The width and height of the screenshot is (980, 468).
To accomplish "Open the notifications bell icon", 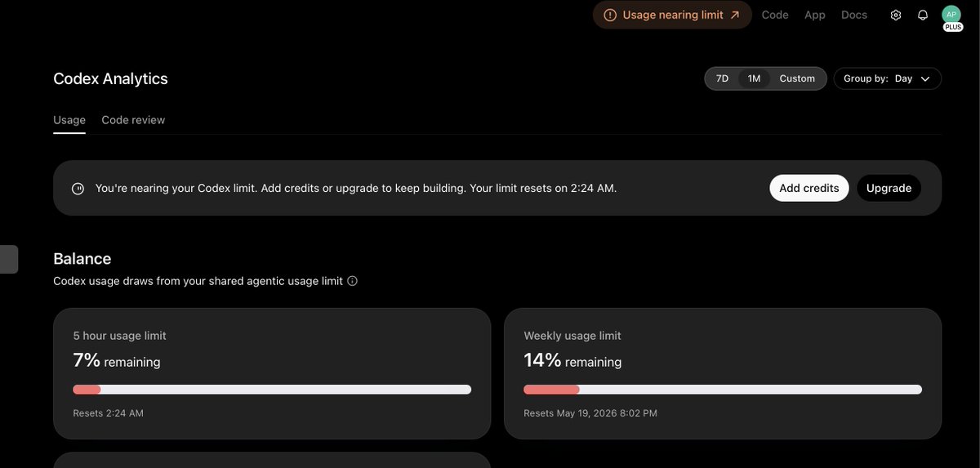I will click(x=923, y=15).
